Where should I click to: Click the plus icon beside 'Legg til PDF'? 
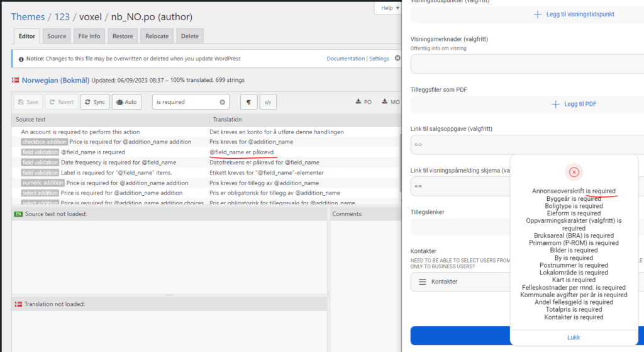555,104
